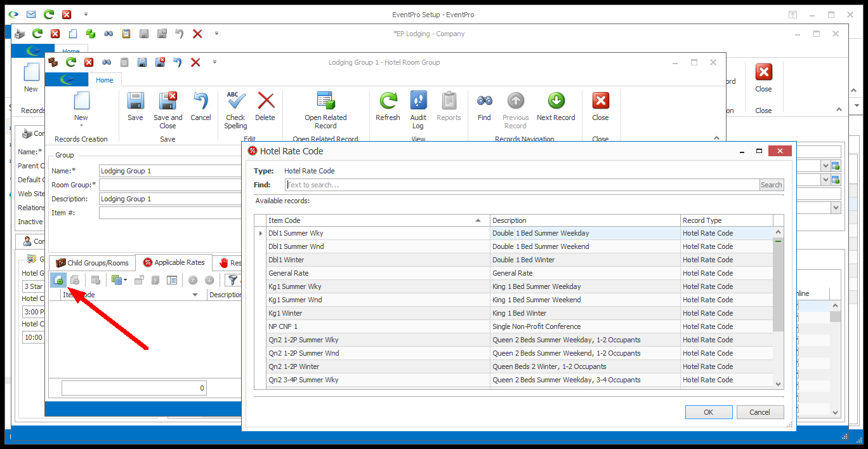This screenshot has height=449, width=868.
Task: Click the Record Type column header
Action: click(727, 220)
